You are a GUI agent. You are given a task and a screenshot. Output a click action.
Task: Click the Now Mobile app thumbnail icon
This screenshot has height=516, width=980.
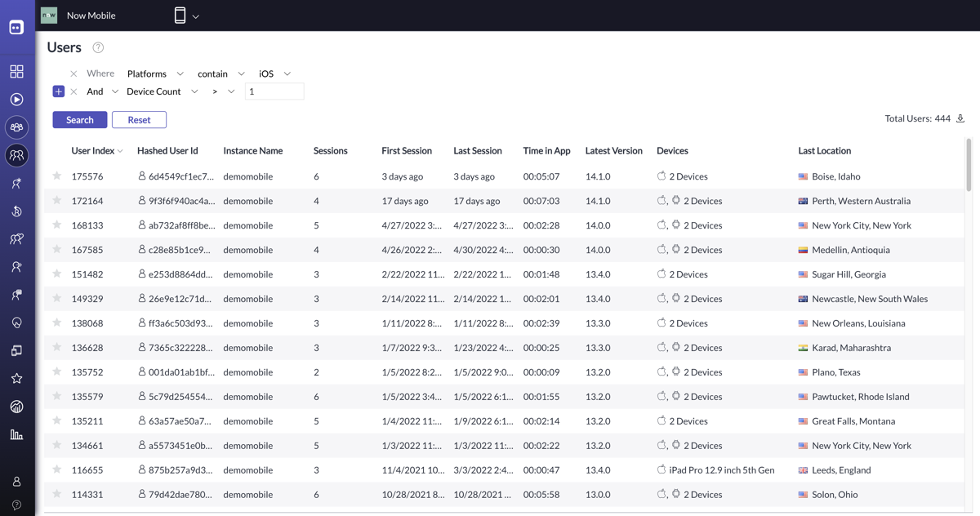[49, 16]
